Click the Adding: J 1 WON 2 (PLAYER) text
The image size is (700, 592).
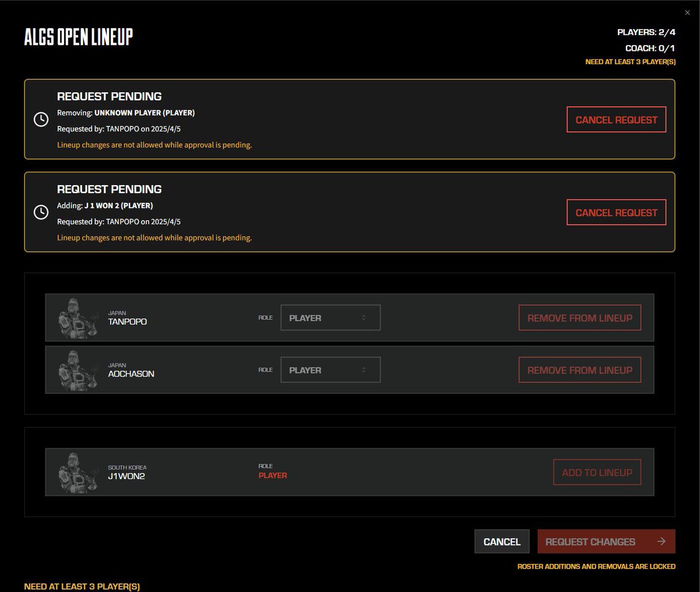coord(105,206)
